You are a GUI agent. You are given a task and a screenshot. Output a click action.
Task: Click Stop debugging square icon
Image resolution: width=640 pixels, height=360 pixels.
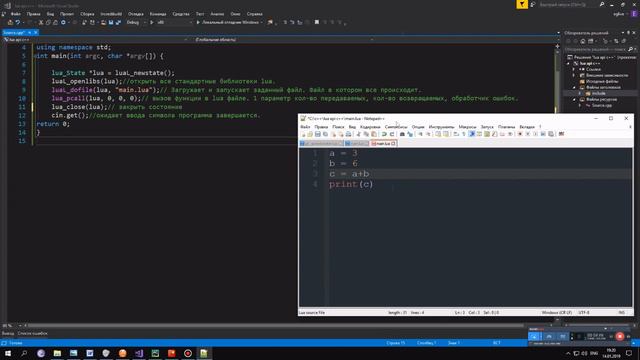(x=317, y=22)
